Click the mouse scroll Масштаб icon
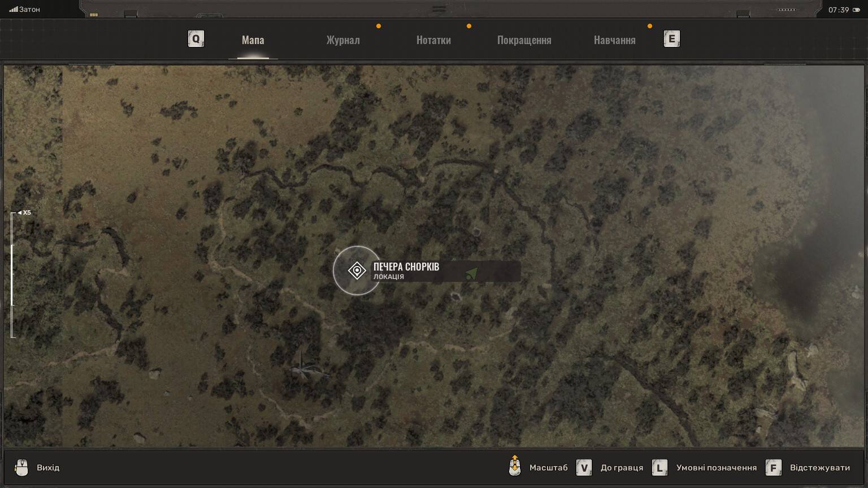 point(515,467)
